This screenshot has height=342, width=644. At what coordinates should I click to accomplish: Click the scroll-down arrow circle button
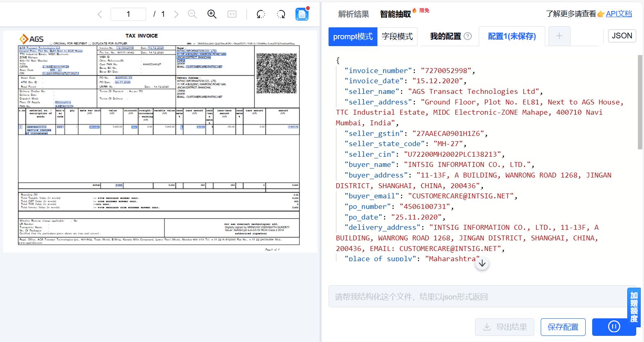pyautogui.click(x=482, y=263)
